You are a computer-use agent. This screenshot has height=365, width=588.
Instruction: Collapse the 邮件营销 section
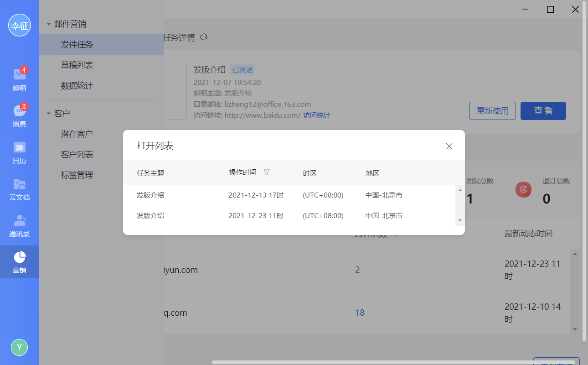pos(49,23)
